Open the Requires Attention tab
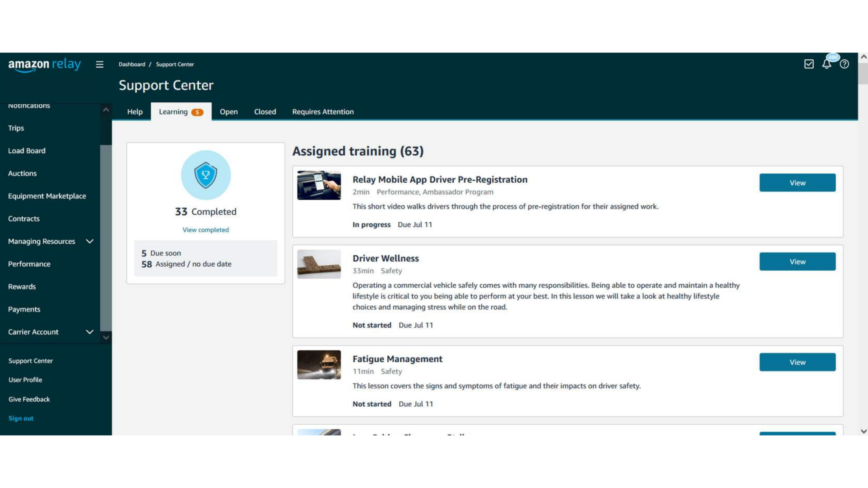Screen dimensions: 868x488 (x=323, y=112)
